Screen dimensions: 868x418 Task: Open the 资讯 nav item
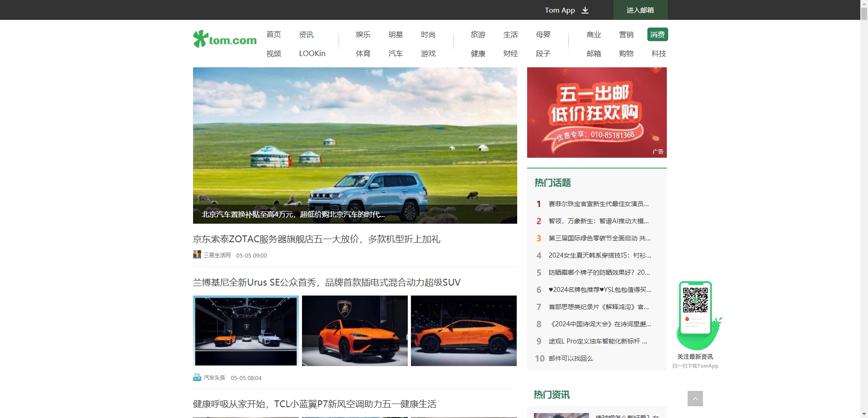click(x=306, y=34)
